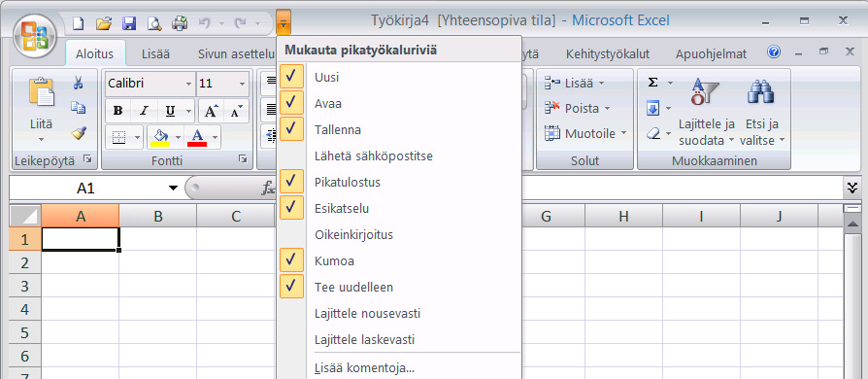Open Etsi ja valitse binoculars
Viewport: 868px width, 379px height.
762,113
